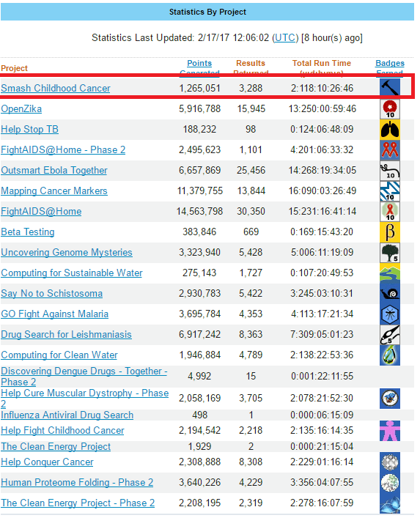Click the OpenZika badge icon
420x518 pixels.
tap(390, 109)
